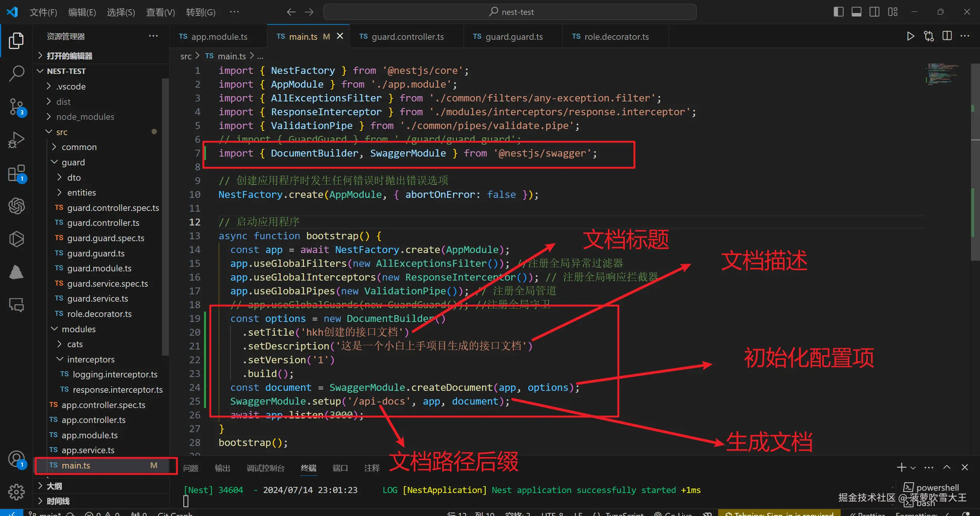
Task: Run the main.ts file with the run button
Action: point(910,36)
